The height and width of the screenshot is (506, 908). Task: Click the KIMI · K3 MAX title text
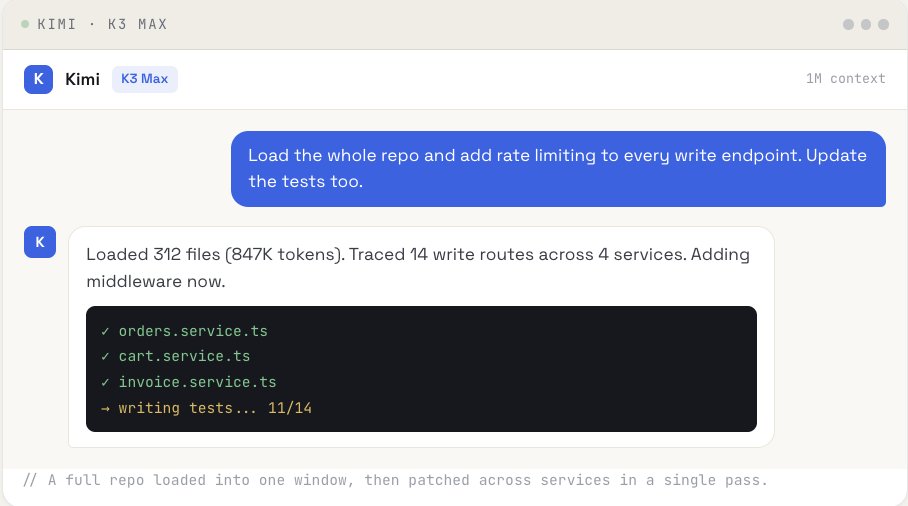pos(102,24)
